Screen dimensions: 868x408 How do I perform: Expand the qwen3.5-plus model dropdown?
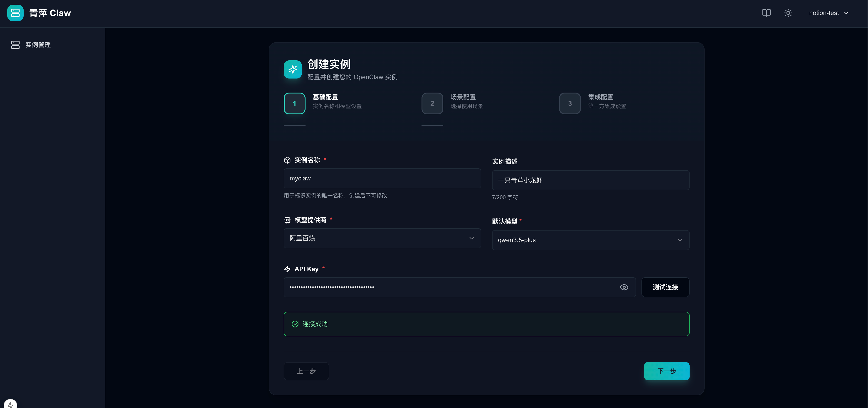pos(590,240)
